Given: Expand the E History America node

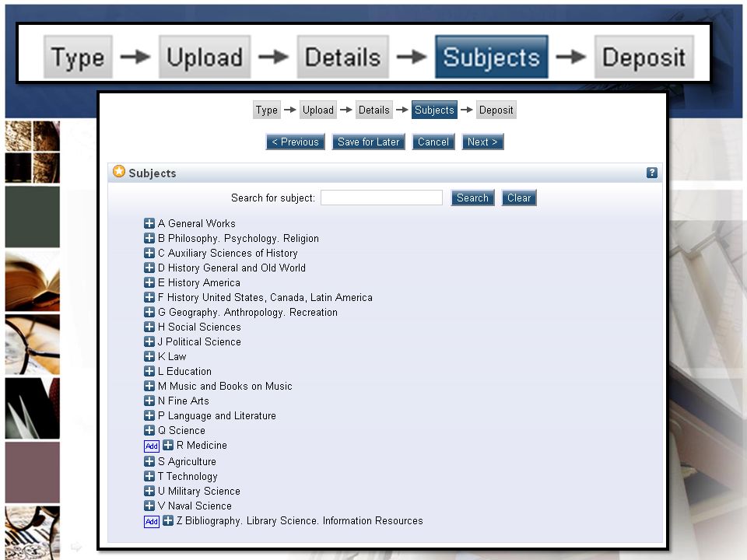Looking at the screenshot, I should [149, 282].
